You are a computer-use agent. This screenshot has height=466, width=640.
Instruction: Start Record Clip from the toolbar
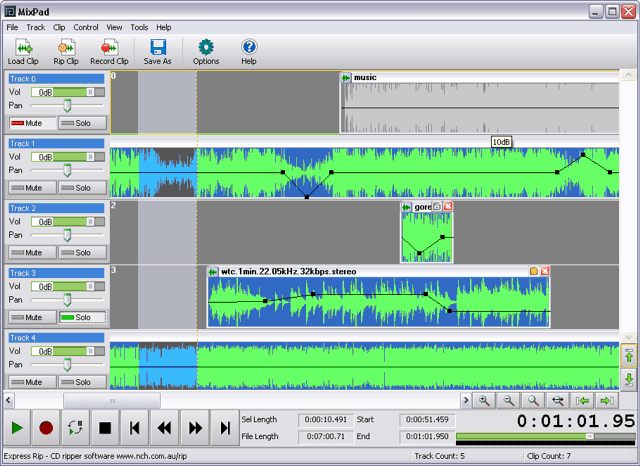click(109, 51)
